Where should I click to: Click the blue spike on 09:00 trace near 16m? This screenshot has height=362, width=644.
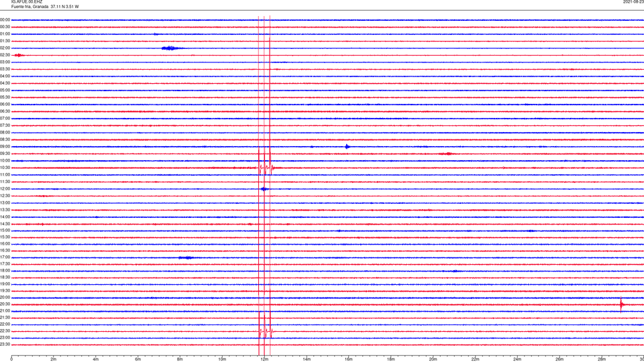347,147
